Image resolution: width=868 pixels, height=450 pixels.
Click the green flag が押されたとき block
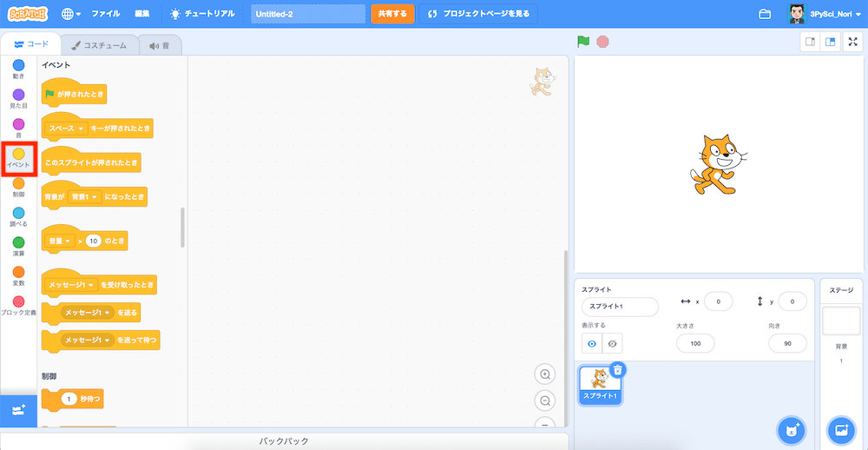[74, 94]
